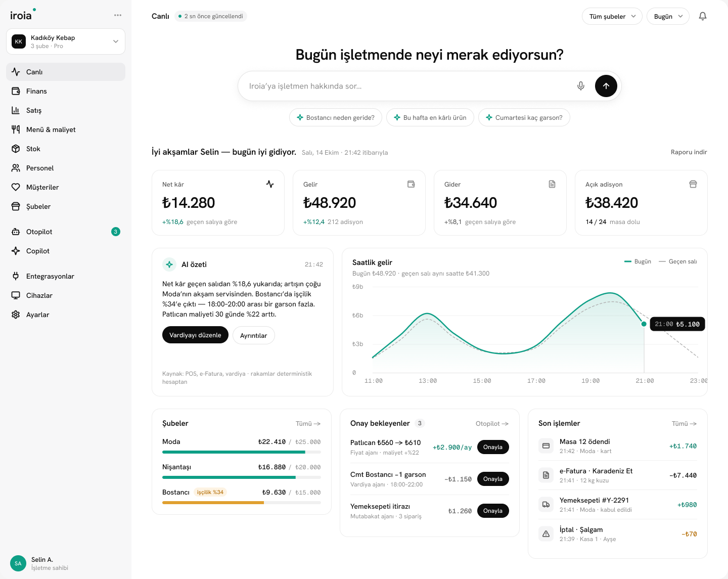Expand the Kadıköy Kebap business selector
This screenshot has height=579, width=728.
pyautogui.click(x=66, y=41)
